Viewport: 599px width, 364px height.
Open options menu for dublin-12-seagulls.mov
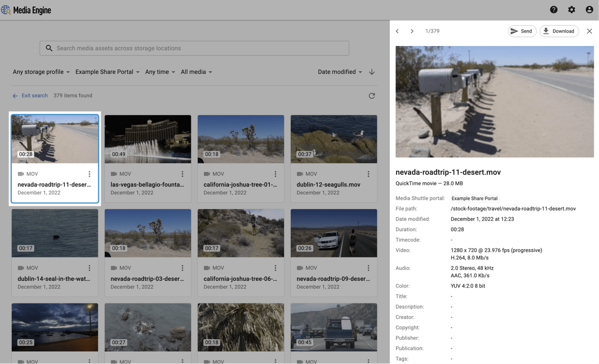pyautogui.click(x=368, y=174)
